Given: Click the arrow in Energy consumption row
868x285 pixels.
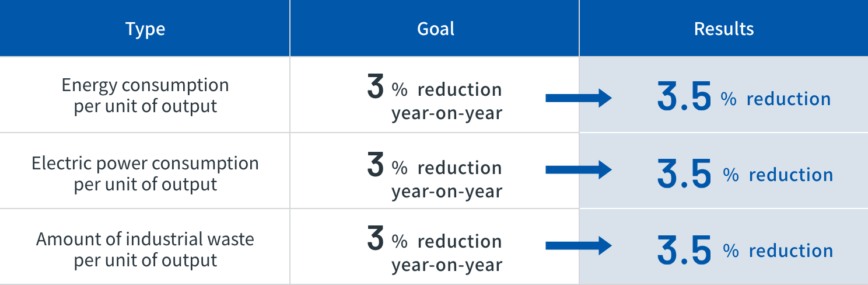Looking at the screenshot, I should pos(578,98).
